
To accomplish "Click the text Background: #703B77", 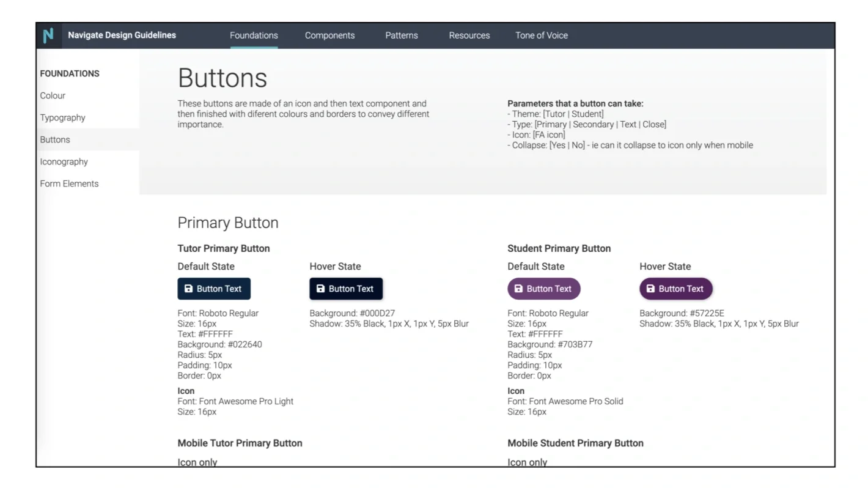I will [x=550, y=344].
